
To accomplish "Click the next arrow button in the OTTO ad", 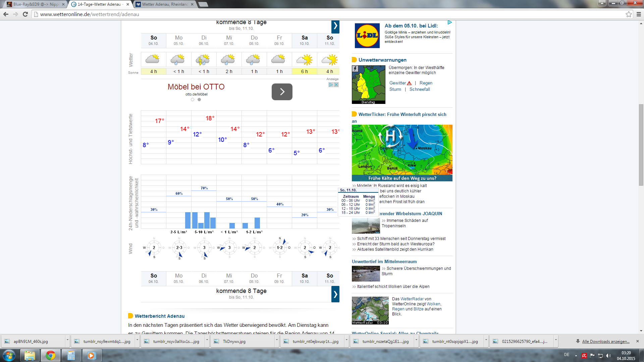I will pos(282,92).
